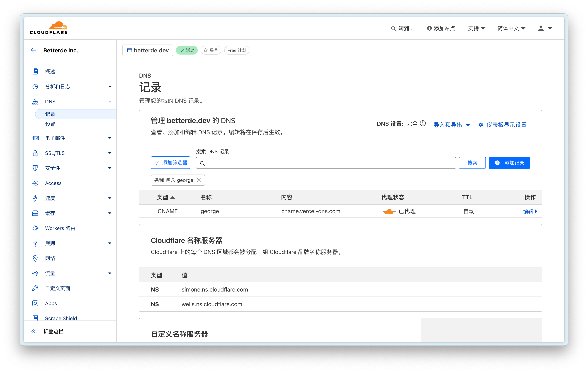Image resolution: width=588 pixels, height=372 pixels.
Task: Expand the 缓存 sidebar section
Action: [x=110, y=213]
